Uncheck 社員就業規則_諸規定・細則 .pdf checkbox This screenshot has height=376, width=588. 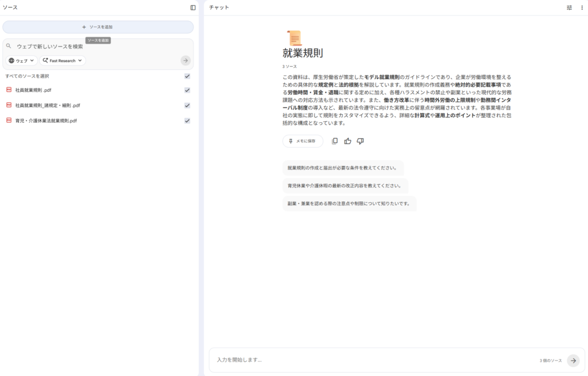click(187, 105)
